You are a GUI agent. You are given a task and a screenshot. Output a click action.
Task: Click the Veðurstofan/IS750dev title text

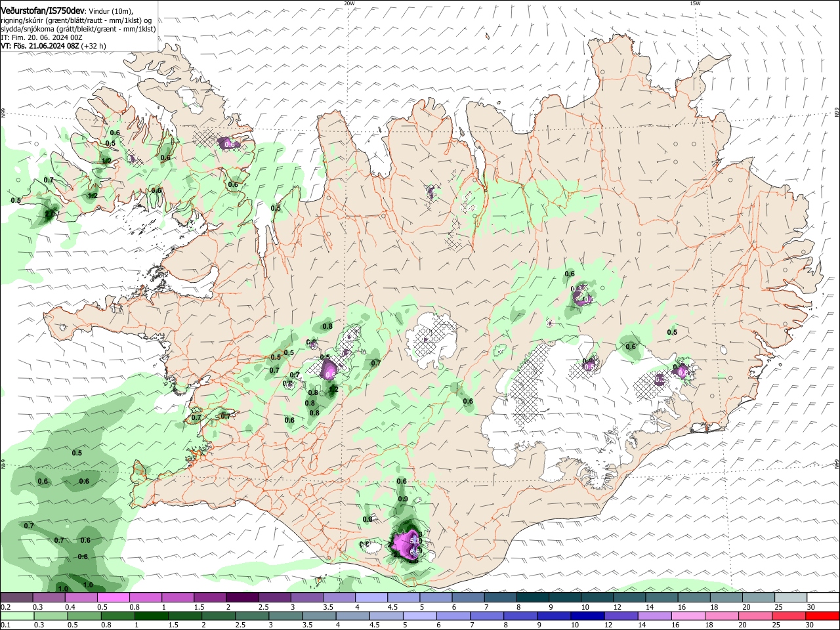(x=42, y=10)
